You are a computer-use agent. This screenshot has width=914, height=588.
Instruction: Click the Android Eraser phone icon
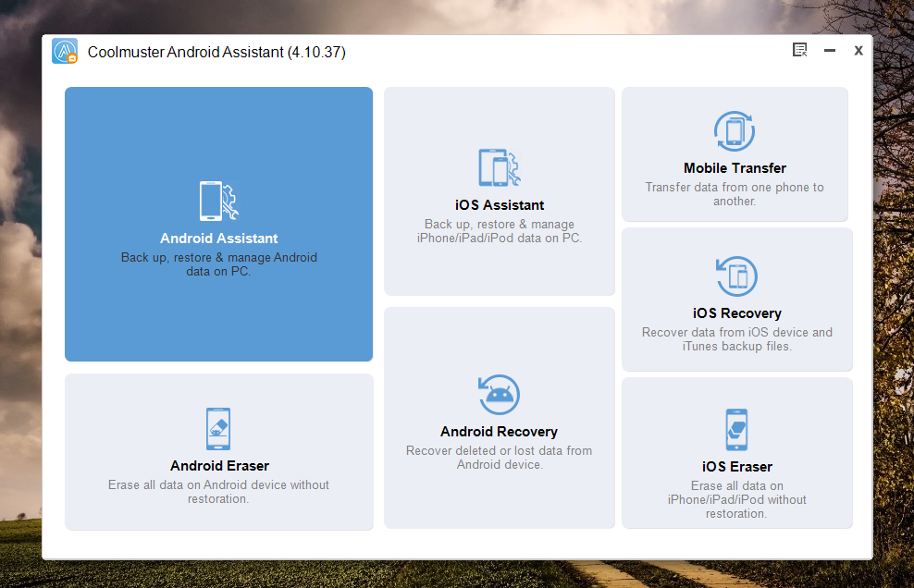click(x=218, y=429)
